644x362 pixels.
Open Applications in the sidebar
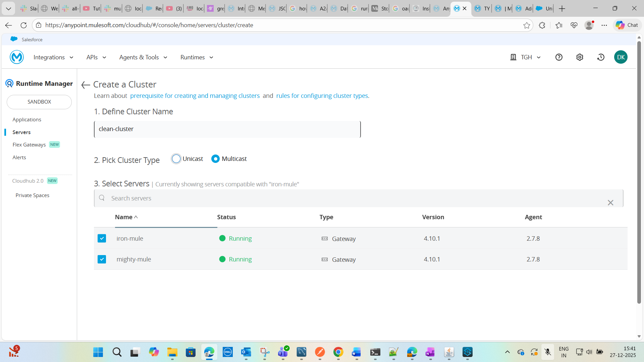coord(27,120)
